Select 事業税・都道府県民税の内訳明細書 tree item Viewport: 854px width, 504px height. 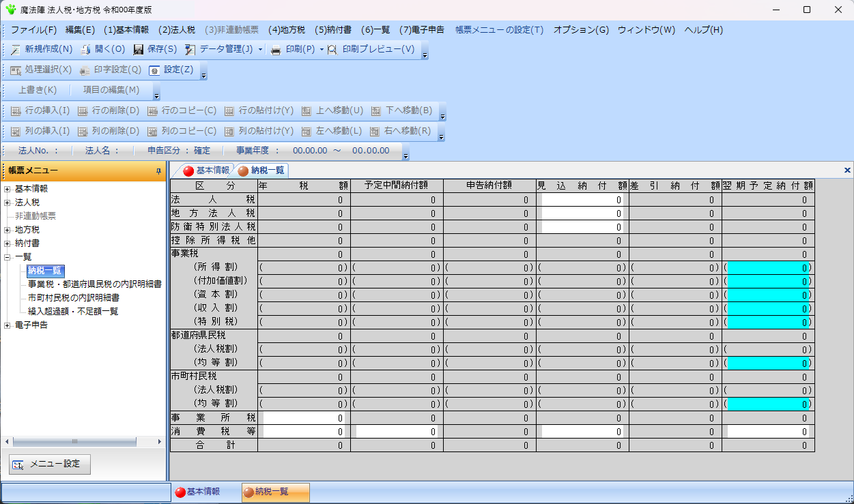[x=95, y=284]
